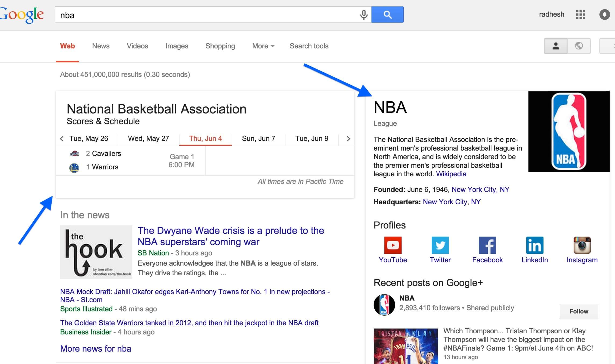
Task: Click the Follow button for NBA
Action: (x=579, y=311)
